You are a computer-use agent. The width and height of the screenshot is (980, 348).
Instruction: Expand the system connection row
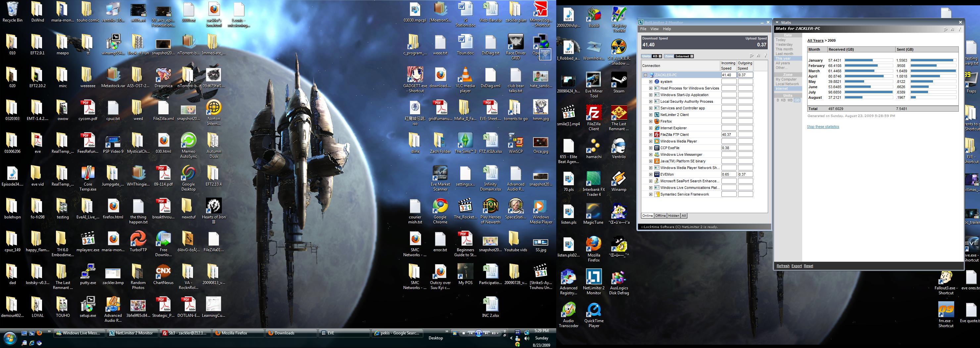coord(651,82)
